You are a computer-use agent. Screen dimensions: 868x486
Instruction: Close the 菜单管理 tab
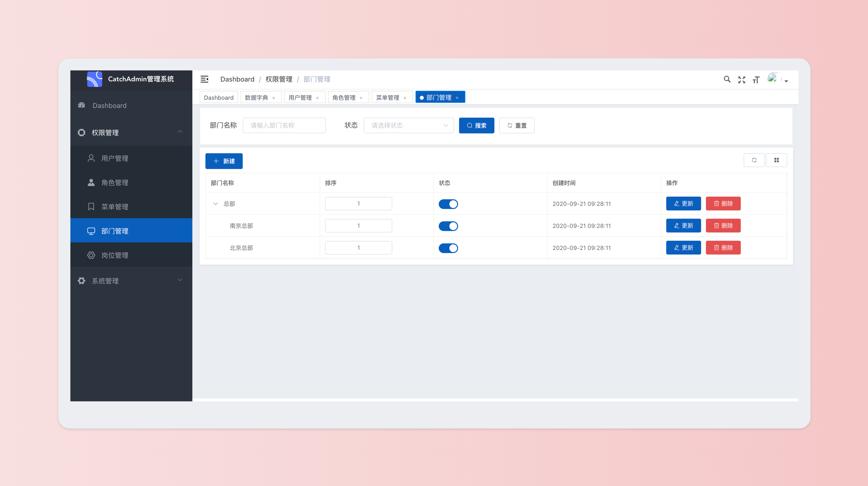[405, 98]
